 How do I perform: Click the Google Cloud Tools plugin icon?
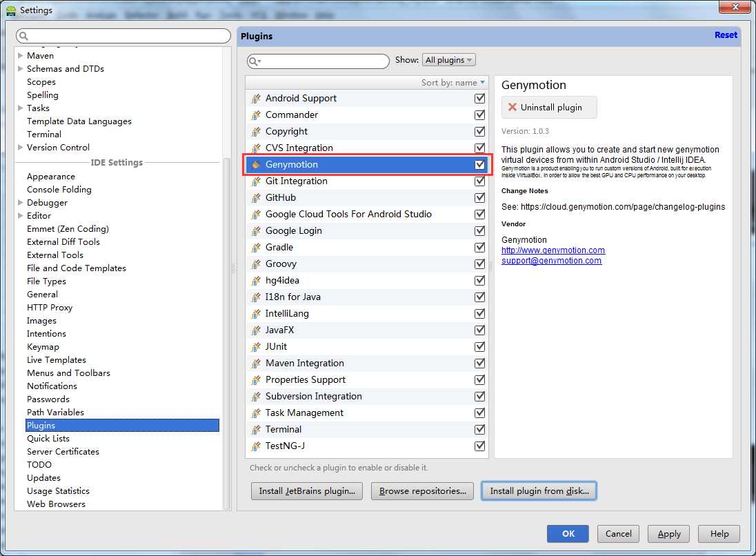(x=256, y=214)
